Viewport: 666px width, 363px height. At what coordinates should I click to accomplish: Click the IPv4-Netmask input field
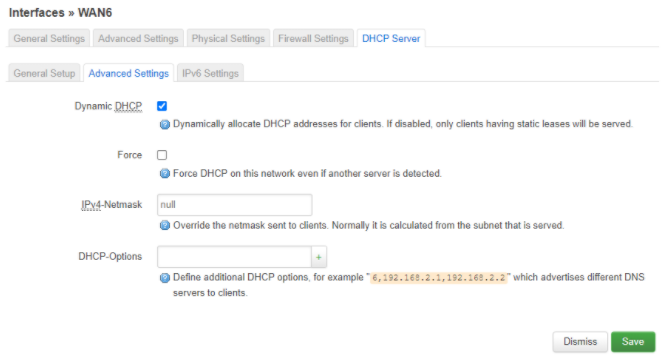tap(234, 205)
